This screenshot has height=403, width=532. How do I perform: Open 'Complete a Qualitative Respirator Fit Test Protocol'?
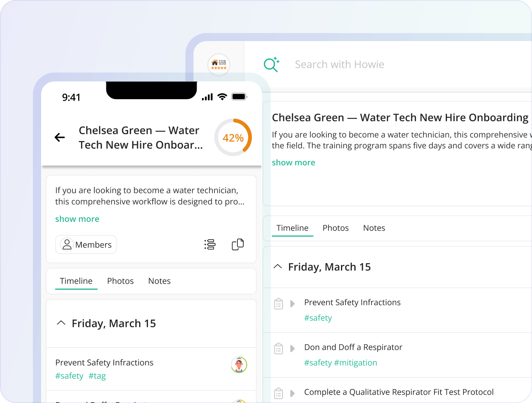click(x=399, y=392)
